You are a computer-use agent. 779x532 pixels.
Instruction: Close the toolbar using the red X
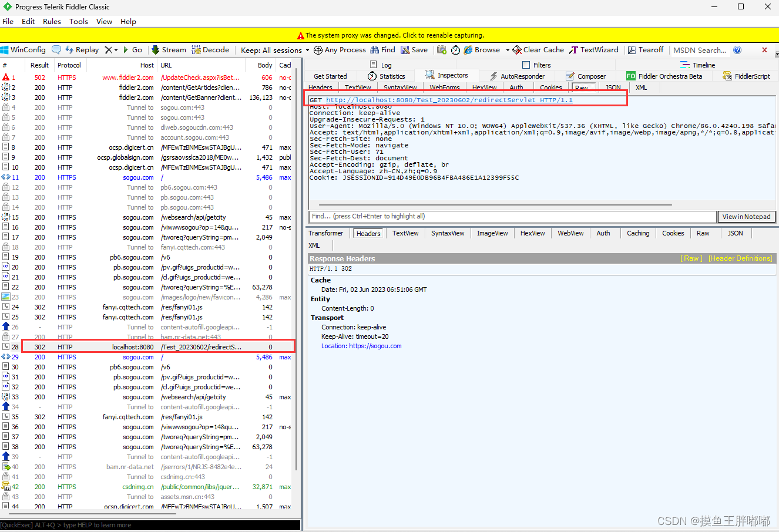[764, 50]
